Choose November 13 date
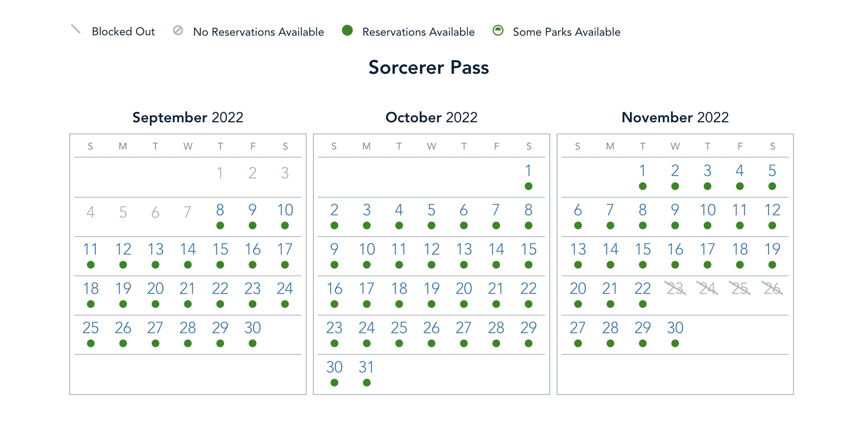Viewport: 868px width, 429px height. (x=578, y=249)
